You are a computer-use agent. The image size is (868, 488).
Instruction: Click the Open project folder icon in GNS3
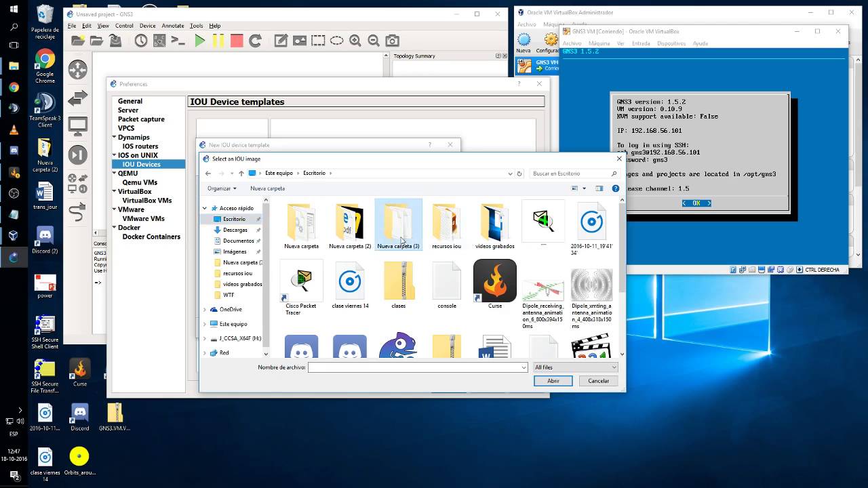click(x=96, y=41)
